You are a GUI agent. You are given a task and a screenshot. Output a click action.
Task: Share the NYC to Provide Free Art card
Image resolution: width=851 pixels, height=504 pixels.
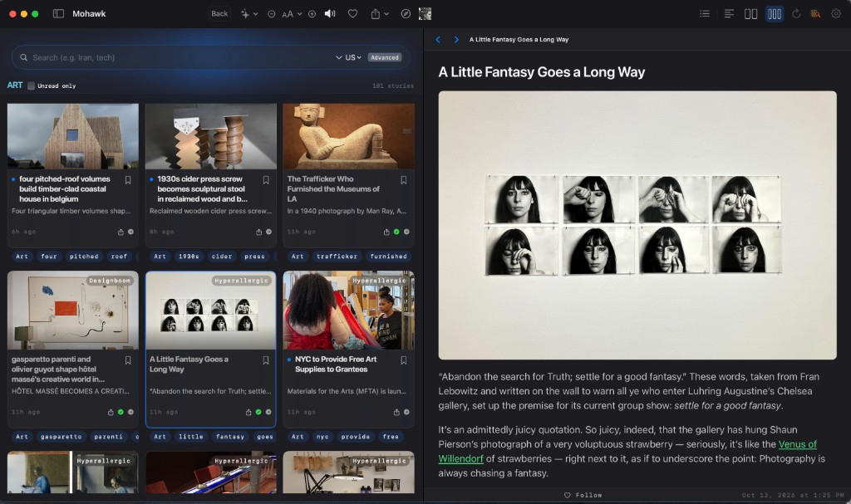(396, 412)
